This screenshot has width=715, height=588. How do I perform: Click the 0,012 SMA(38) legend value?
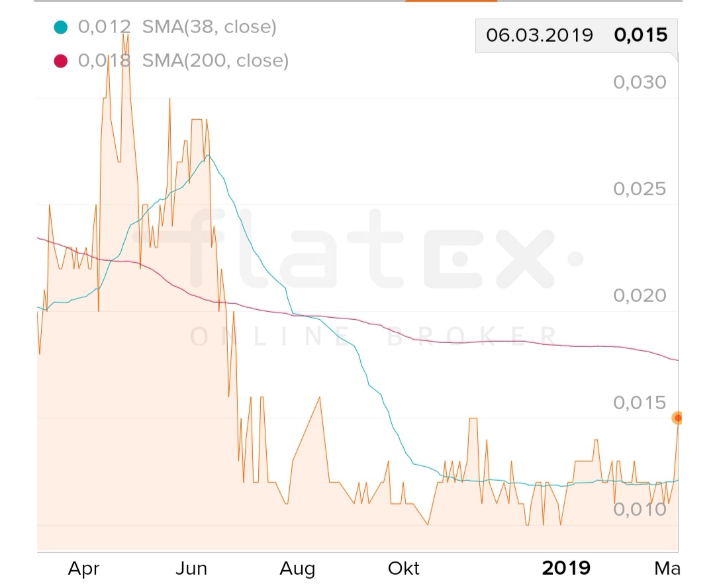[105, 27]
